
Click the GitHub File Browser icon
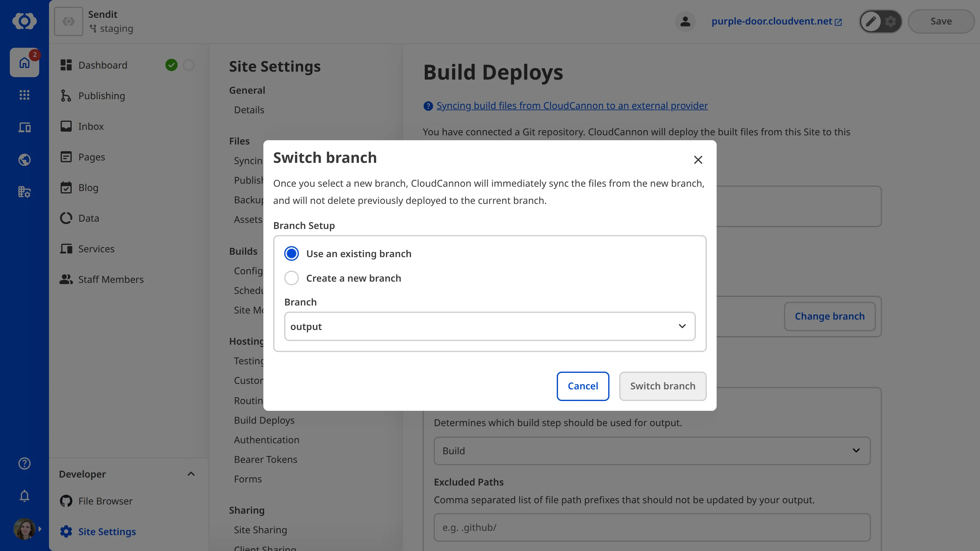(x=66, y=501)
